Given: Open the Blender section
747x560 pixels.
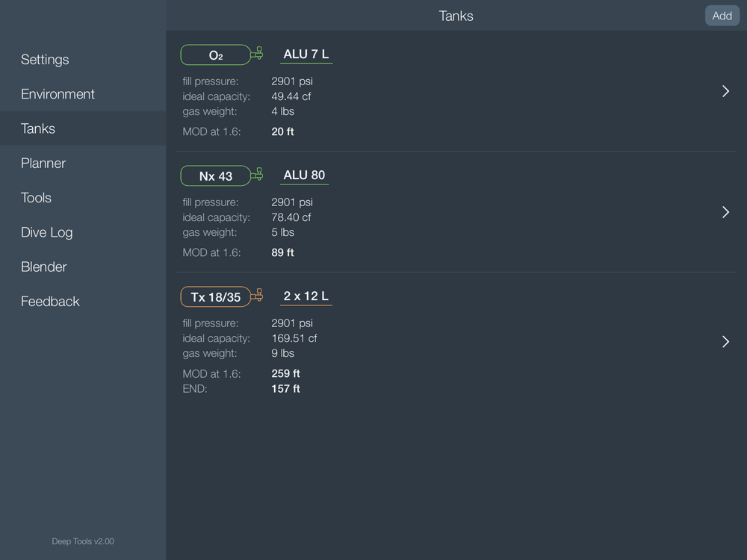Looking at the screenshot, I should tap(83, 267).
